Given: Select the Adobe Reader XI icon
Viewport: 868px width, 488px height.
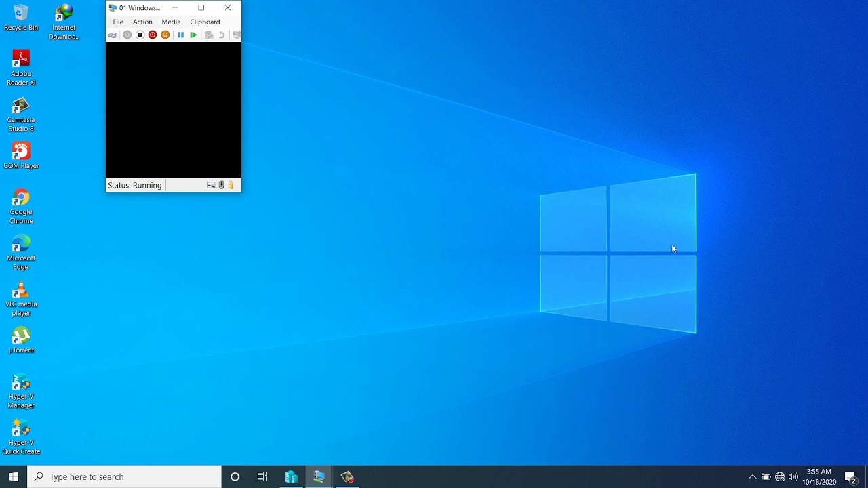Looking at the screenshot, I should [21, 68].
